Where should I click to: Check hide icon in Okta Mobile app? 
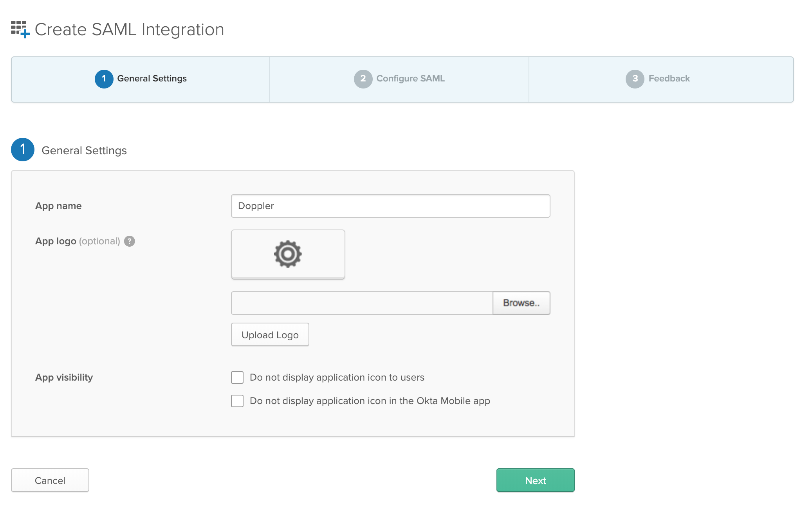click(x=237, y=401)
